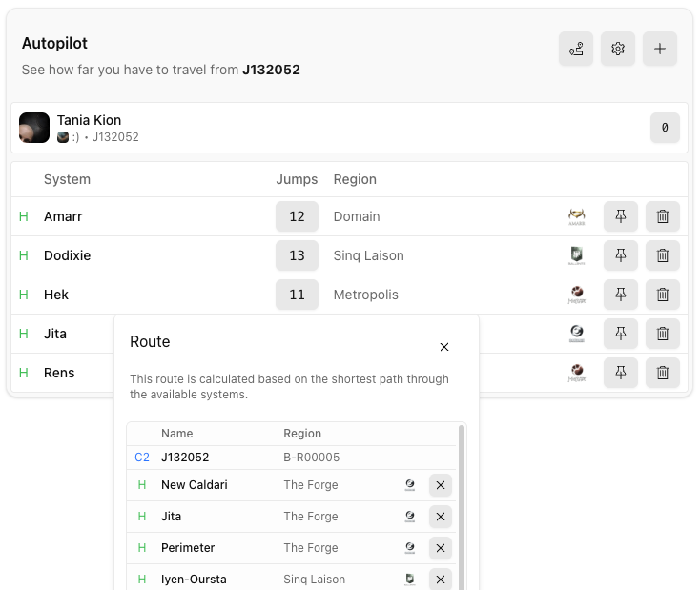Show route for Hek via 11 jumps button
This screenshot has height=590, width=700.
pyautogui.click(x=297, y=295)
